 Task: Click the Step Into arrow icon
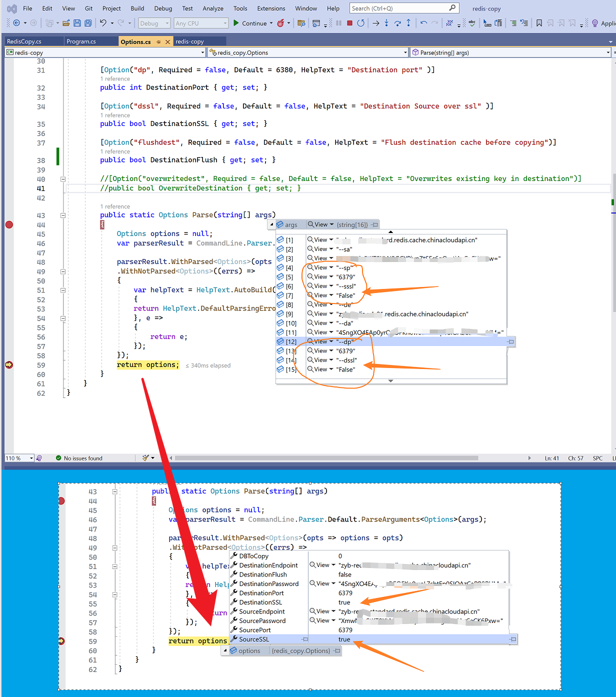(386, 23)
